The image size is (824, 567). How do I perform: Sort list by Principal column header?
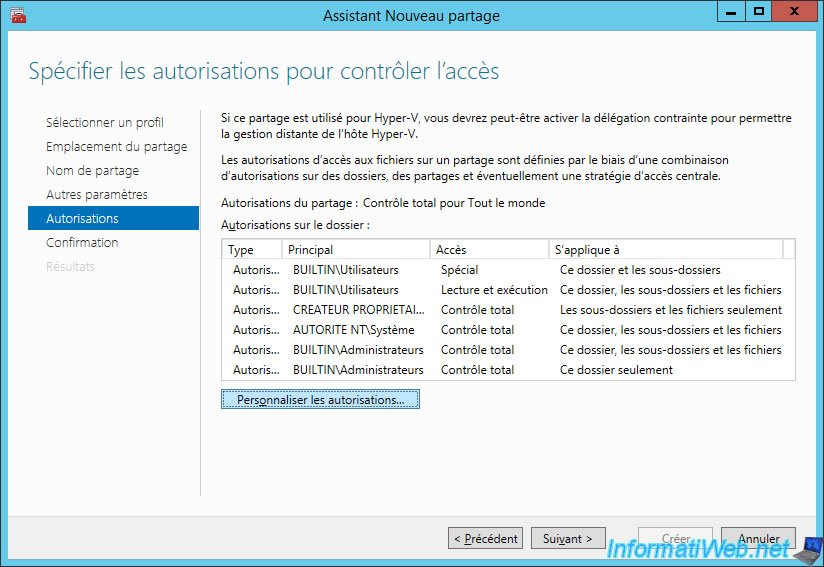tap(356, 250)
